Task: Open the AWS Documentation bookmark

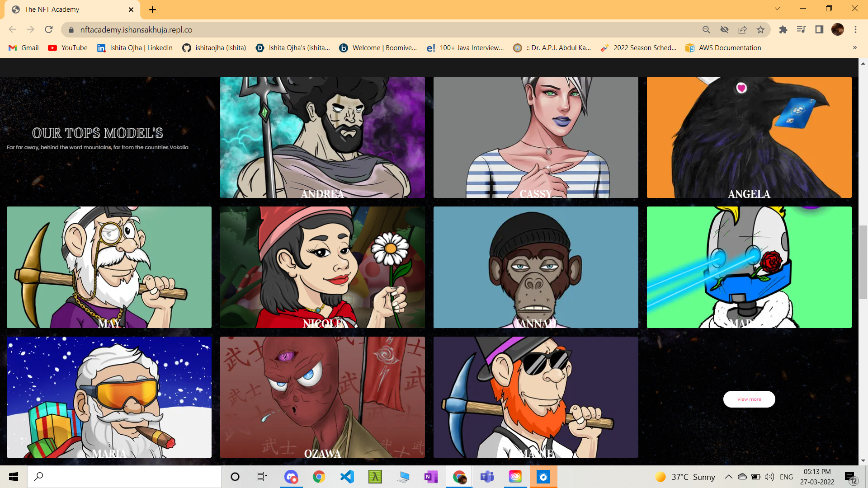Action: tap(723, 47)
